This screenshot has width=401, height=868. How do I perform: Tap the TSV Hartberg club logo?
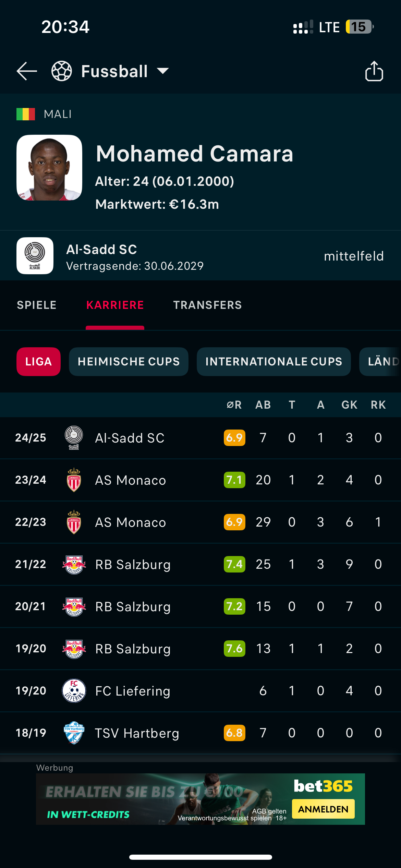pos(74,733)
